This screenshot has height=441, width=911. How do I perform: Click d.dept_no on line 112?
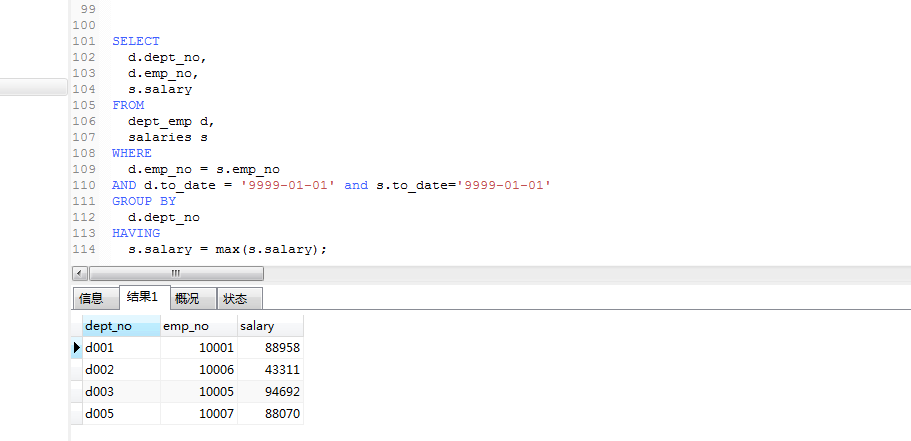coord(164,217)
